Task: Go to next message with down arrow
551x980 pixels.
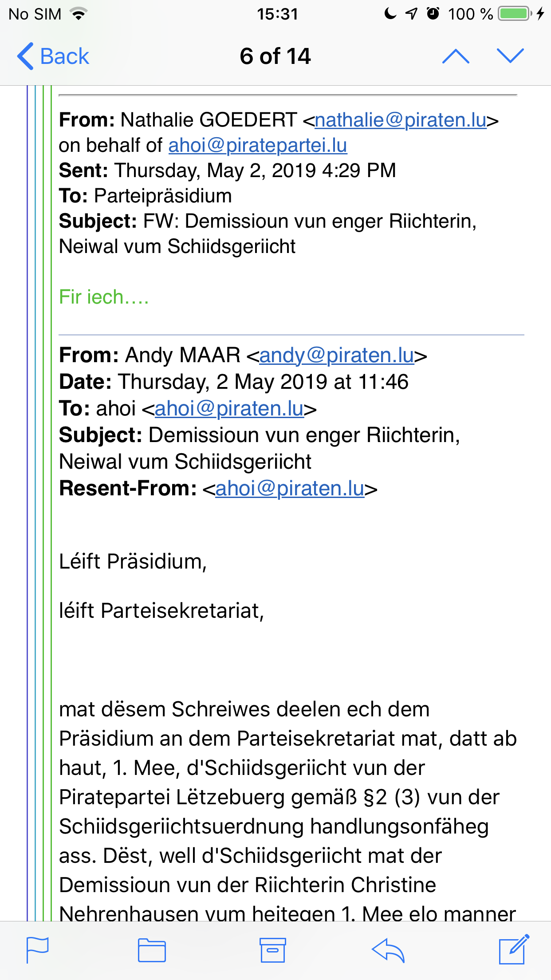Action: pyautogui.click(x=510, y=56)
